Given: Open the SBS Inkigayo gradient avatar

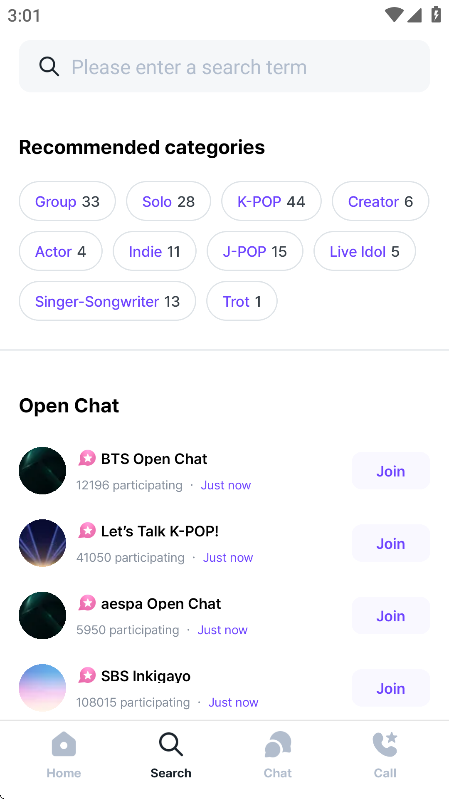Looking at the screenshot, I should click(x=42, y=687).
